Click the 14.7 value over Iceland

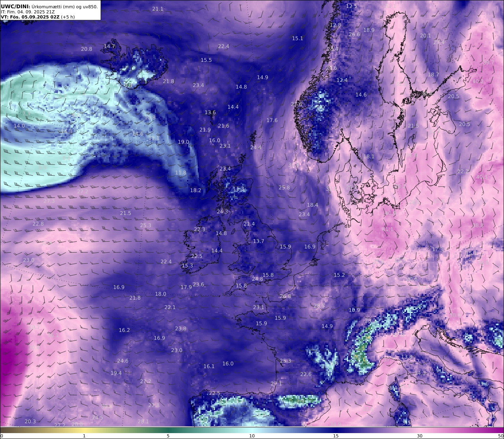109,46
